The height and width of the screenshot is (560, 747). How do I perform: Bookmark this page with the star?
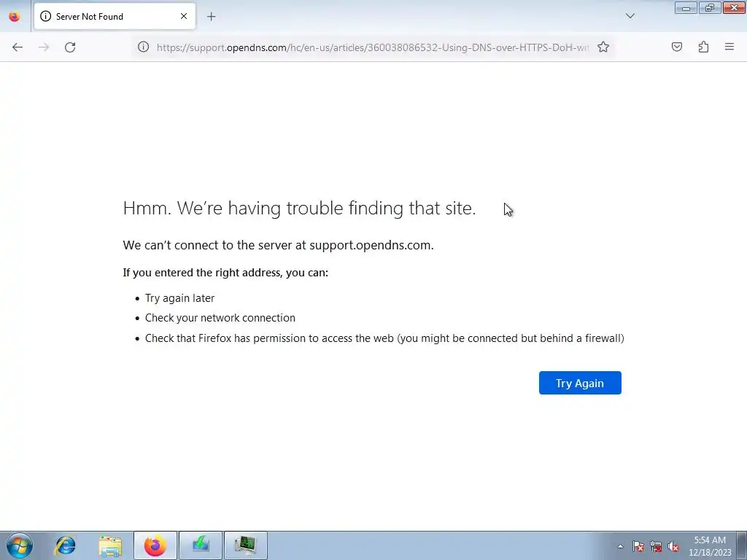click(603, 47)
